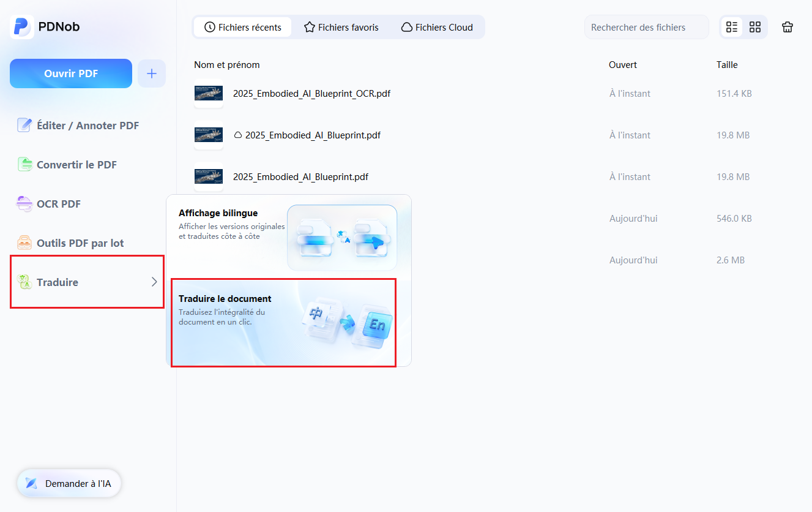Focus the Rechercher des fichiers search box
The image size is (812, 512).
click(x=646, y=27)
